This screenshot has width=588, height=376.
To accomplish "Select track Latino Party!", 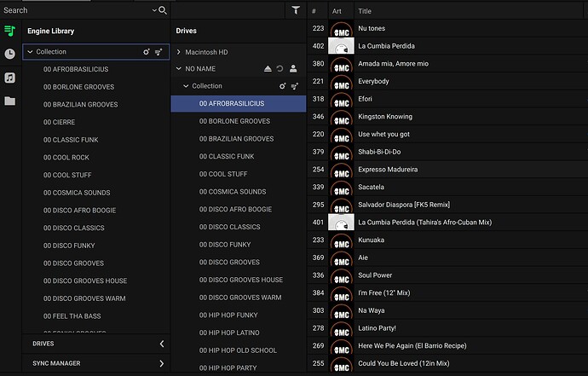I will tap(377, 328).
